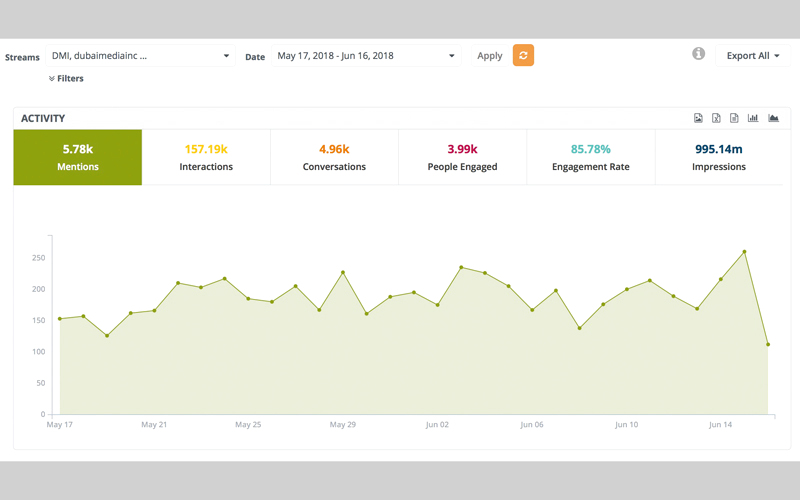
Task: Export Activity data as Excel file
Action: (x=716, y=118)
